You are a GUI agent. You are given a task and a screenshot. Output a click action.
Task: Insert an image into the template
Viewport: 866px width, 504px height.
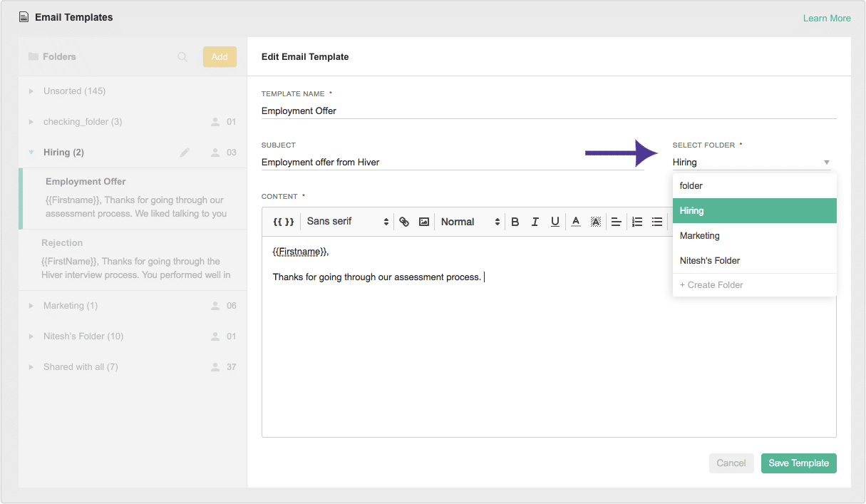pyautogui.click(x=424, y=221)
